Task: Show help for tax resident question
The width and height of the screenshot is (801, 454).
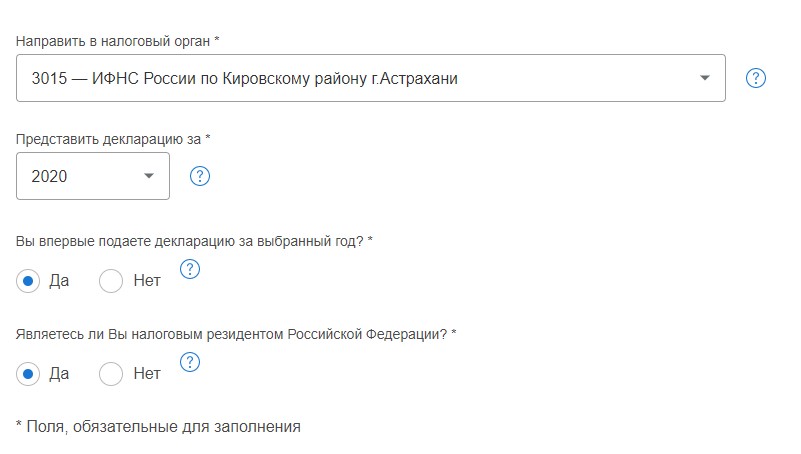Action: (190, 362)
